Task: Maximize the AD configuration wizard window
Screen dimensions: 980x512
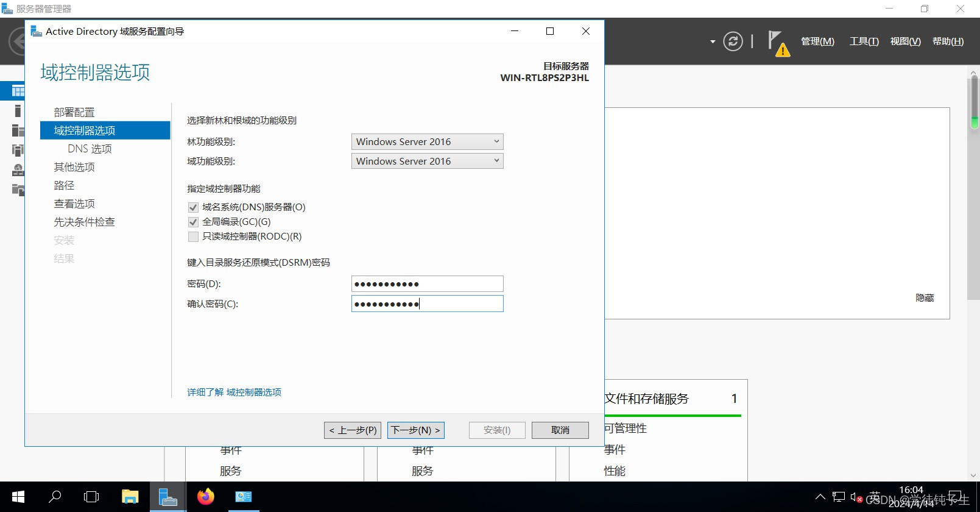Action: [x=550, y=31]
